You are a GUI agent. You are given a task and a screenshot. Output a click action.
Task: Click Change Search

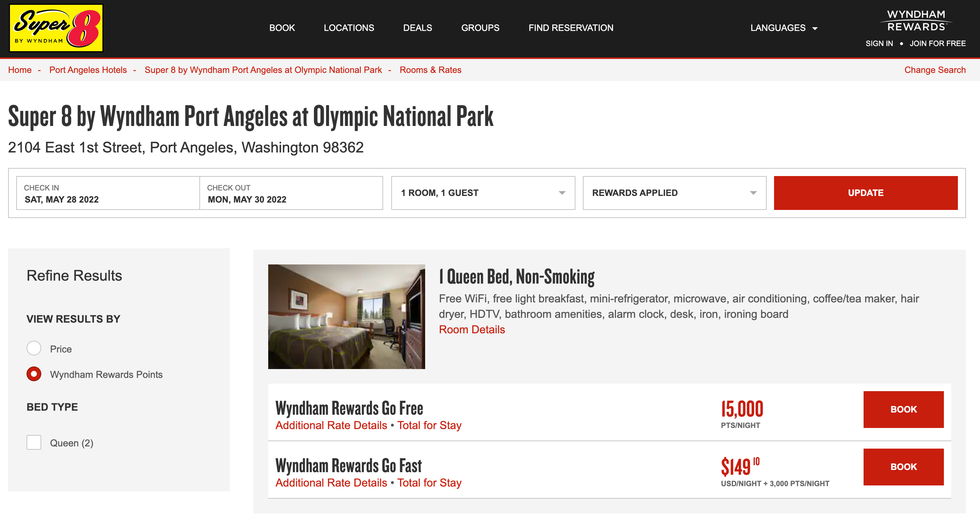[934, 70]
